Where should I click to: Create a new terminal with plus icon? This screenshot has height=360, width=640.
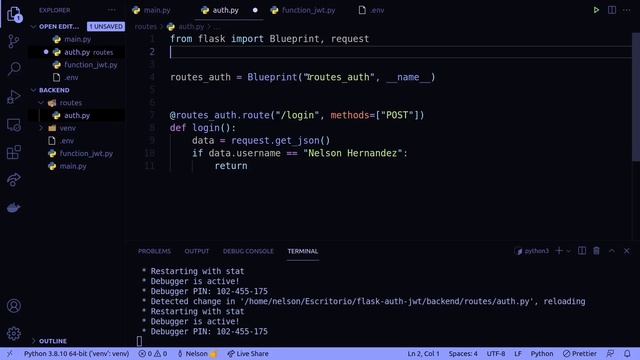click(x=559, y=251)
